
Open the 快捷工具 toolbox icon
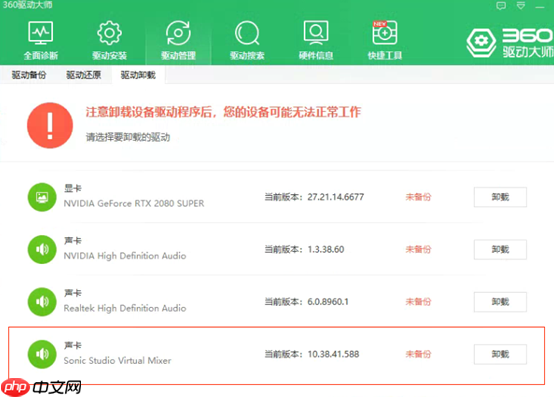click(385, 33)
